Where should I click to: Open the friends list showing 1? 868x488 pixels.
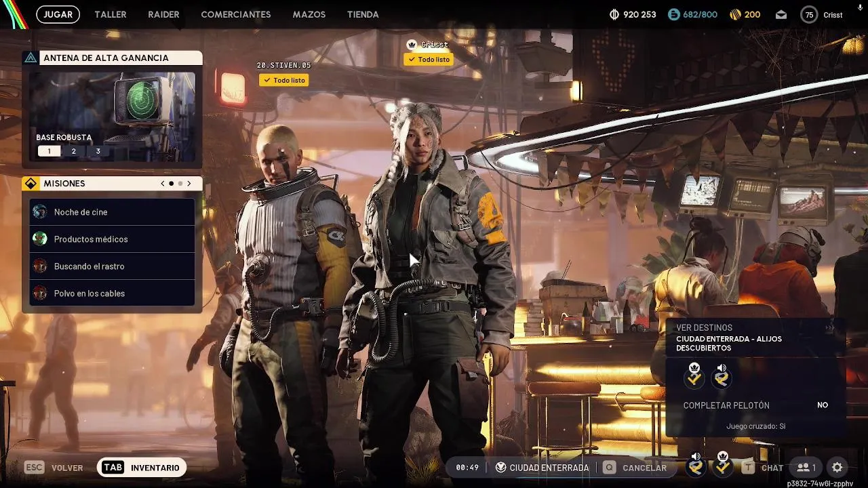[x=806, y=468]
